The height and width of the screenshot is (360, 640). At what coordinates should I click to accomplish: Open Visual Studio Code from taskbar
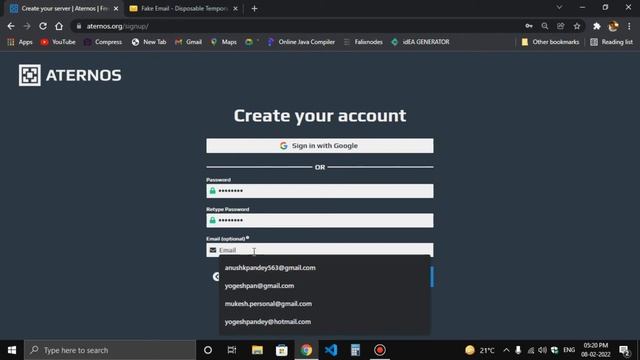[x=331, y=350]
